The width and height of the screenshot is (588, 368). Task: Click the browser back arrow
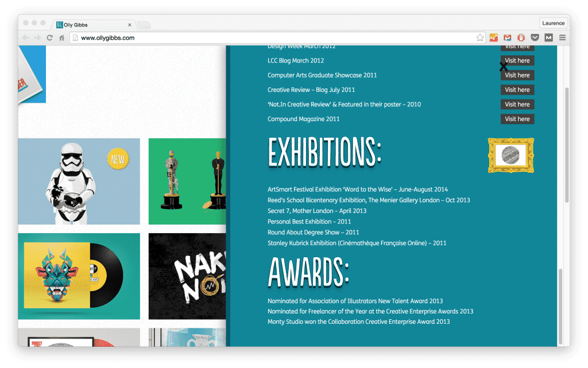[25, 38]
